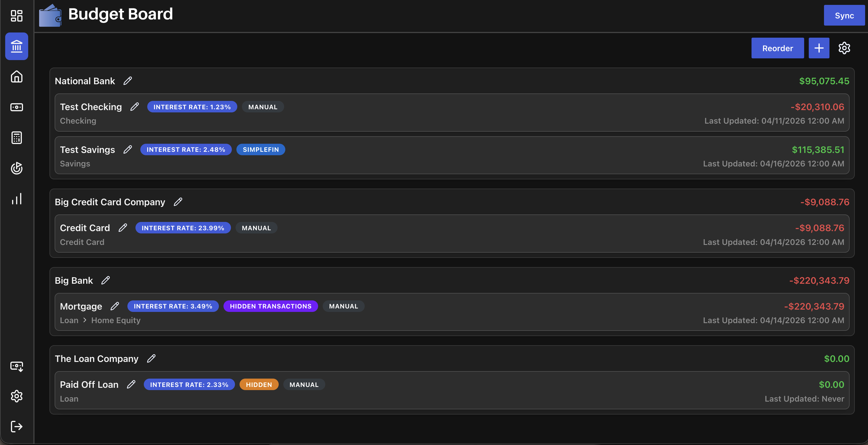
Task: Click National Bank total $95,075.45
Action: (824, 81)
